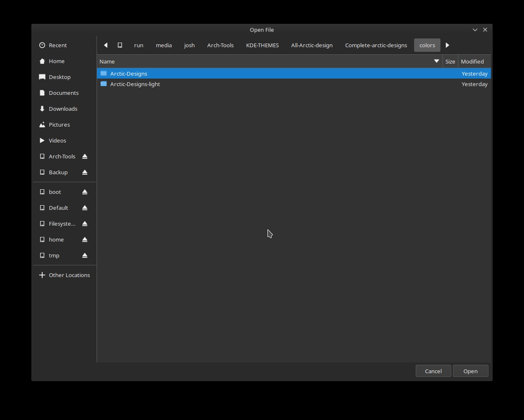Eject the Arch-Tools drive

85,156
